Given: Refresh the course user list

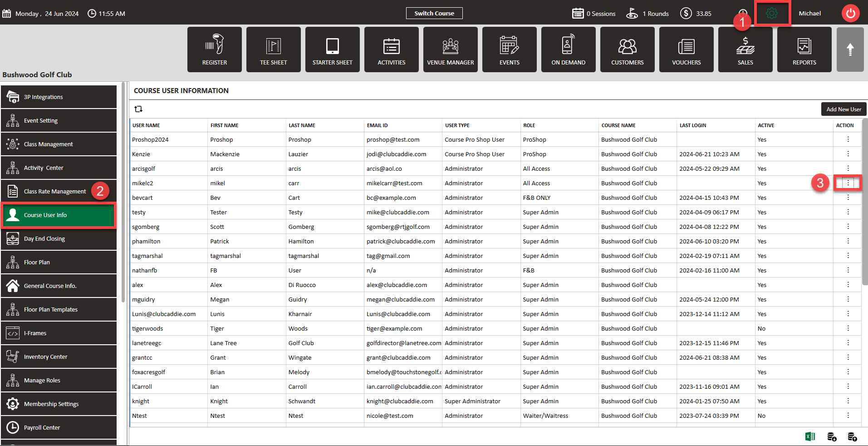Looking at the screenshot, I should tap(138, 109).
